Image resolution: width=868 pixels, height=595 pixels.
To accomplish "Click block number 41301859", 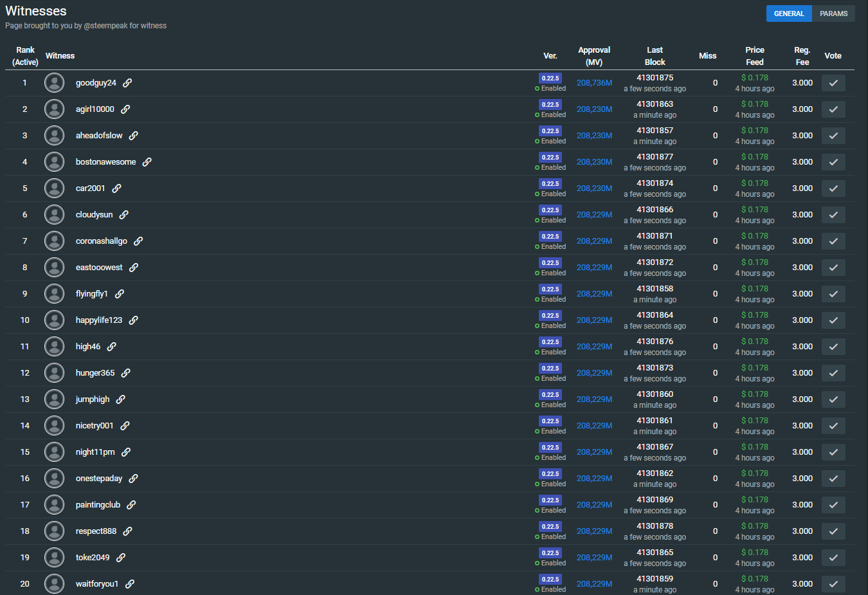I will coord(655,579).
